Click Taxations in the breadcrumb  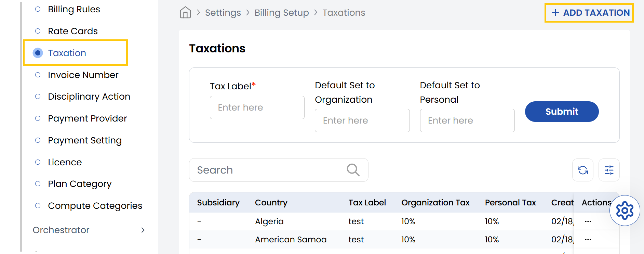[344, 13]
